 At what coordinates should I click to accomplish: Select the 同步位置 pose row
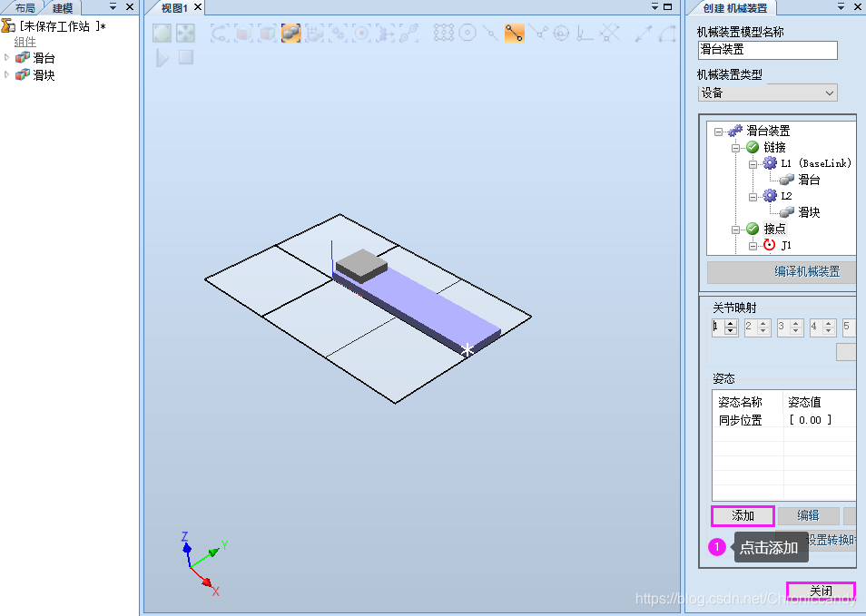coord(784,420)
